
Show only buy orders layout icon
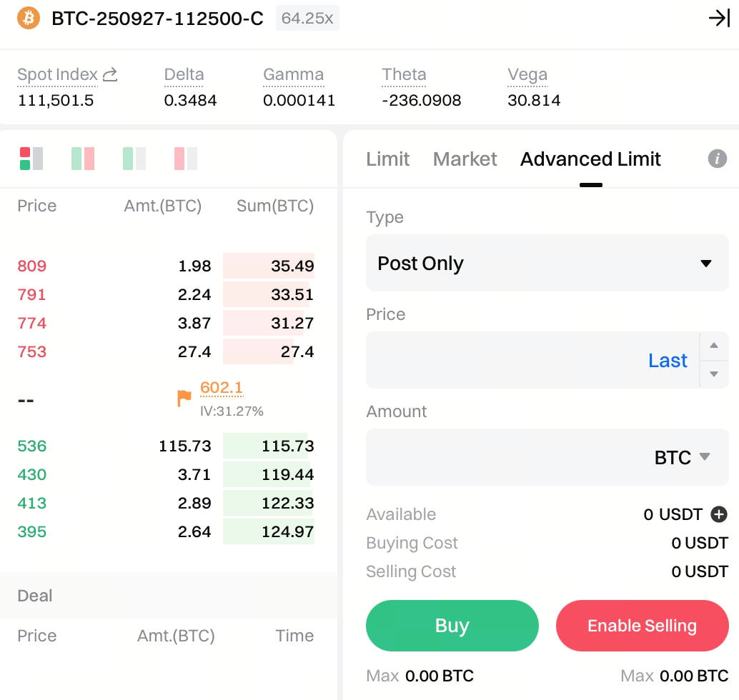[x=134, y=159]
